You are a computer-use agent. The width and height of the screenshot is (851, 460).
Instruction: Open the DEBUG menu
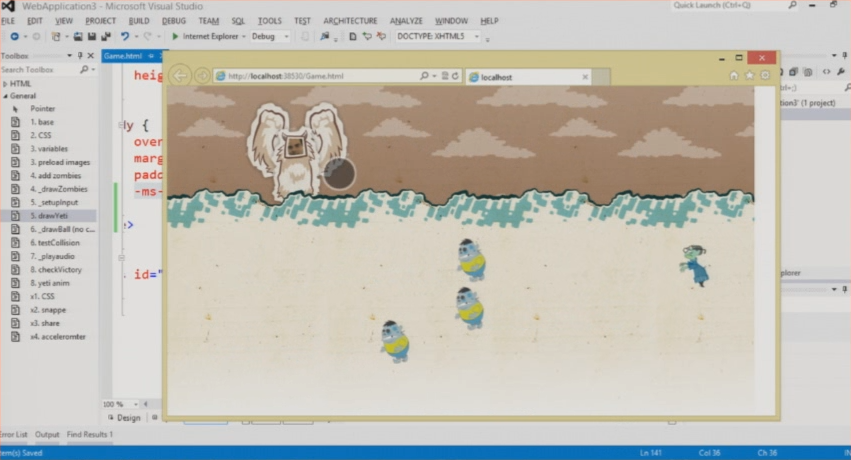174,21
